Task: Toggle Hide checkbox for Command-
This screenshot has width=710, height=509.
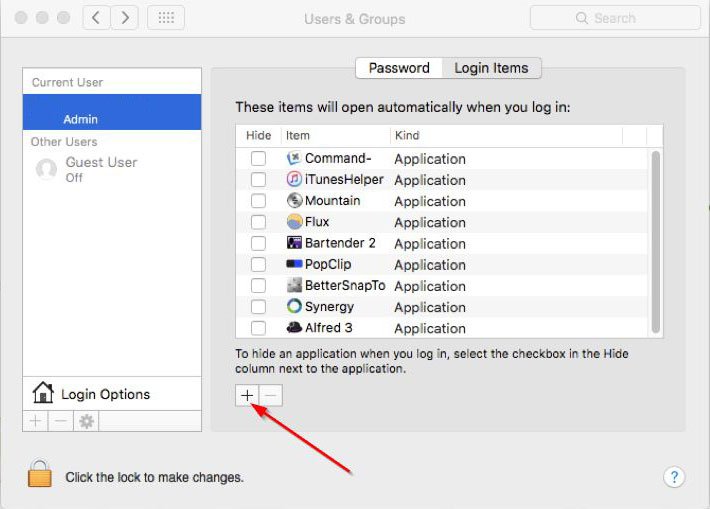Action: [x=258, y=158]
